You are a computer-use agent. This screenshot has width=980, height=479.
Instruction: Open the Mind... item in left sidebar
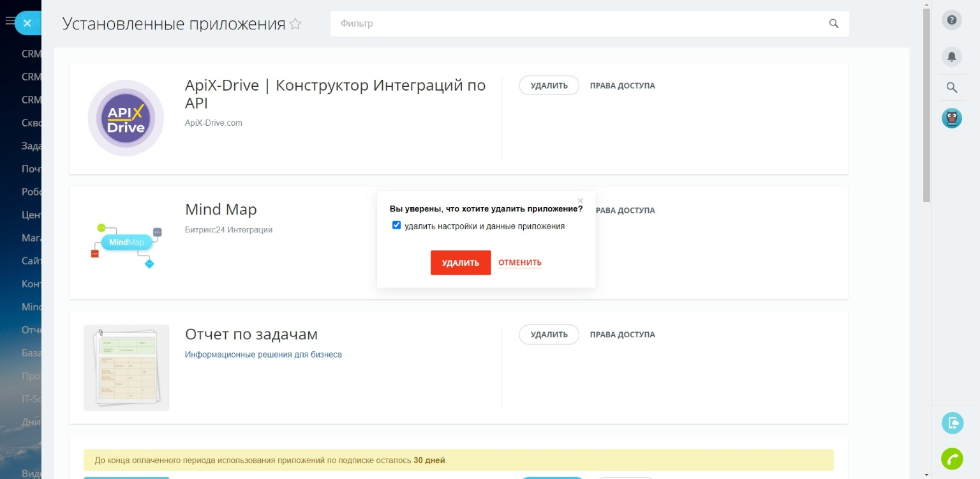pyautogui.click(x=31, y=307)
